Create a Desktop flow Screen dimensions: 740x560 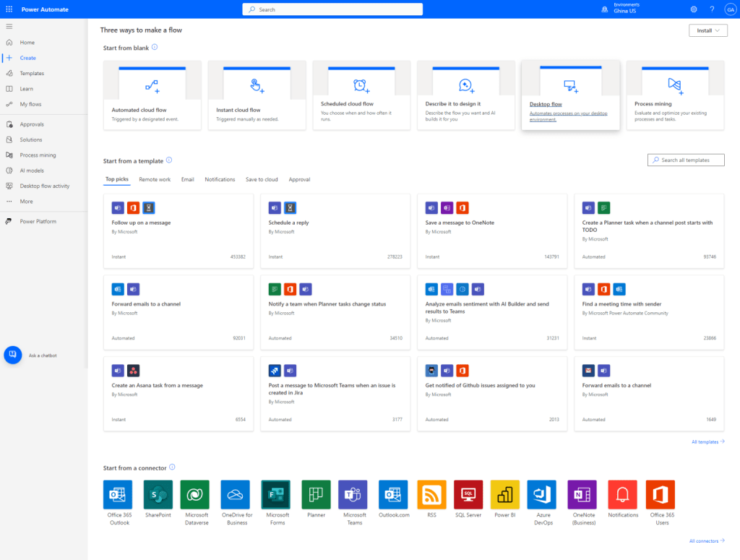pyautogui.click(x=571, y=95)
